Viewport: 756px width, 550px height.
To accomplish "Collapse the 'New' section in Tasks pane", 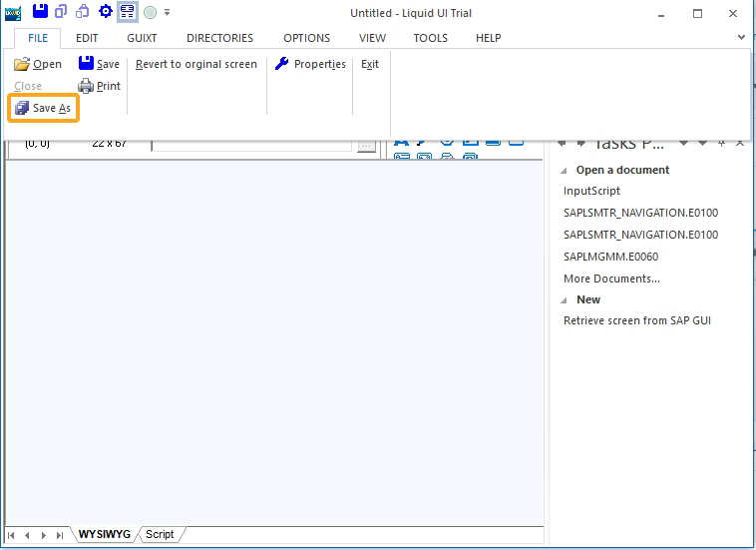I will point(564,300).
